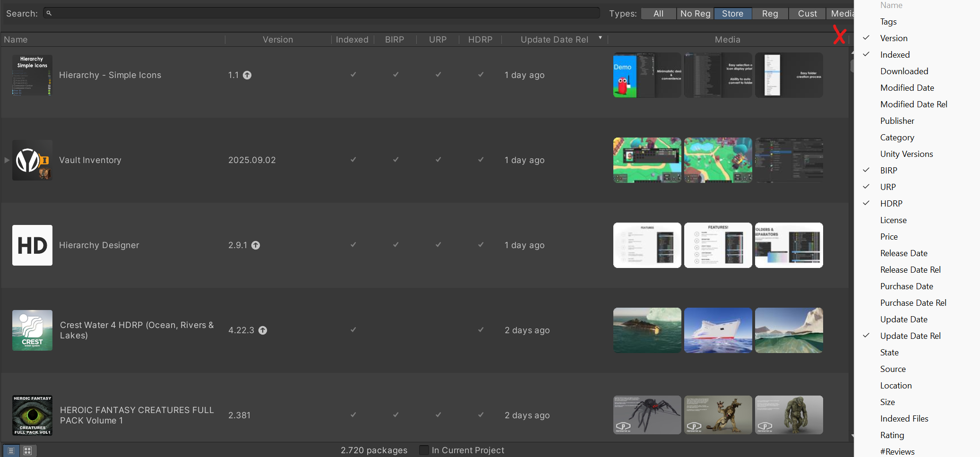Open the white ship thumbnail for Crest Water
The width and height of the screenshot is (980, 457).
pos(718,330)
